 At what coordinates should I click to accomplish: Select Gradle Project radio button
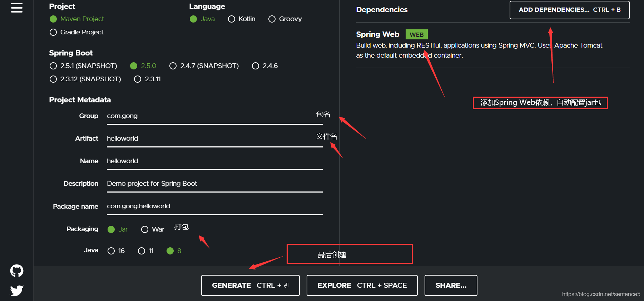tap(76, 32)
